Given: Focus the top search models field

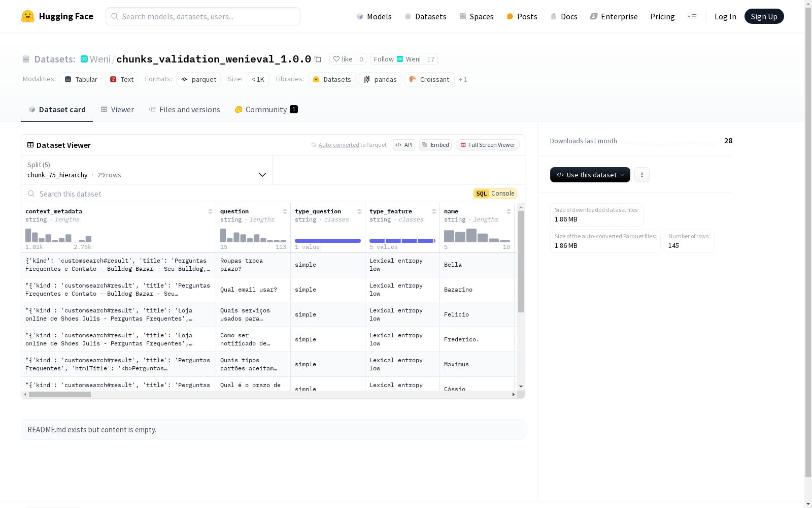Looking at the screenshot, I should click(x=203, y=16).
